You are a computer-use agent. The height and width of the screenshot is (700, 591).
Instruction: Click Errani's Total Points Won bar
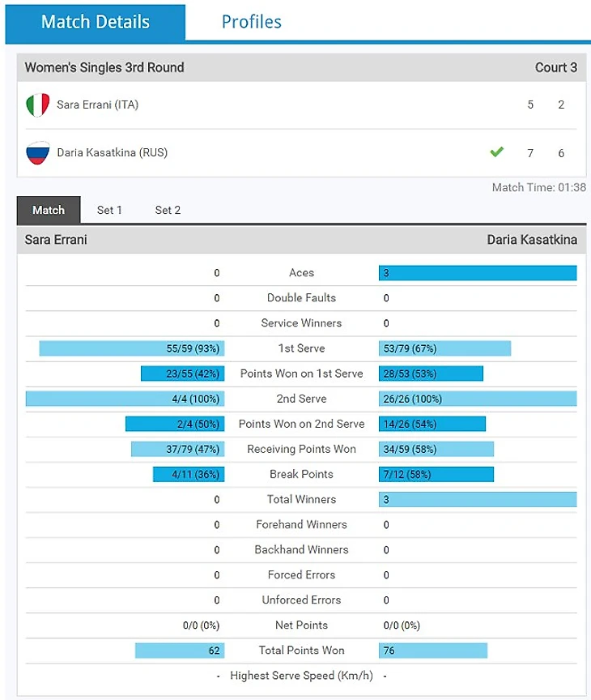[x=180, y=651]
